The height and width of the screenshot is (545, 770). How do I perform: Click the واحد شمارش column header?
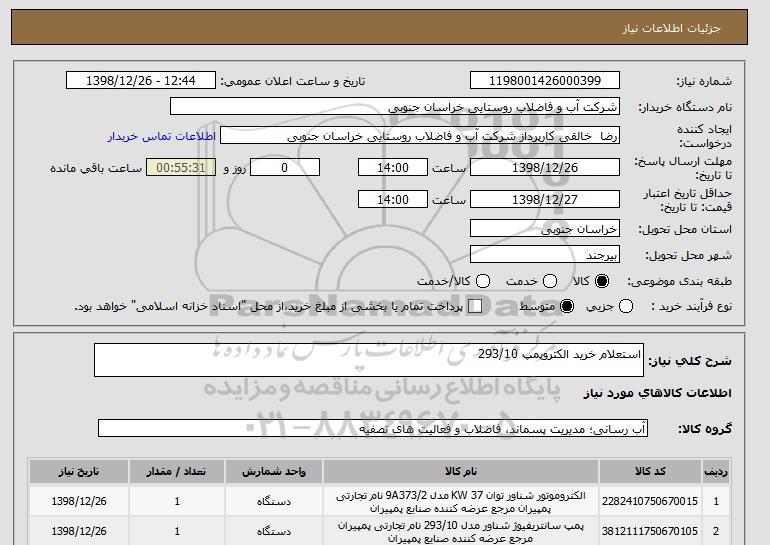point(274,471)
